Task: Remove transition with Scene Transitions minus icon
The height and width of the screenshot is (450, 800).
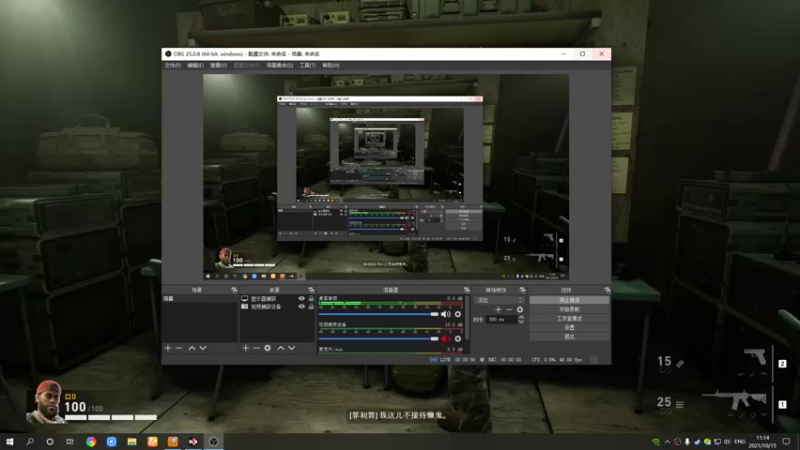Action: pos(509,310)
